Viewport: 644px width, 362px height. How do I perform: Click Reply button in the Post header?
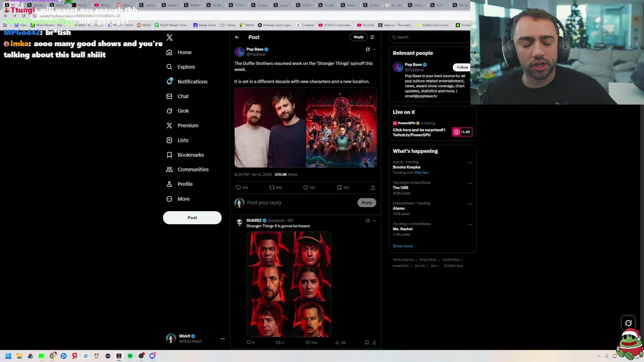(358, 37)
